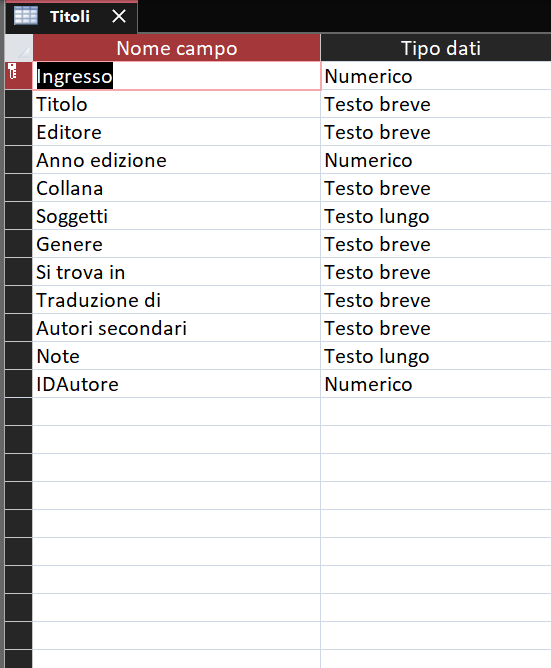Screen dimensions: 551x668
Task: Click the Genere field name cell
Action: click(x=176, y=244)
